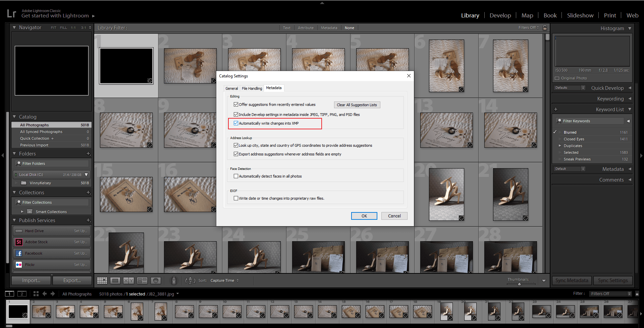Click the Library Filter lock icon

coord(545,27)
